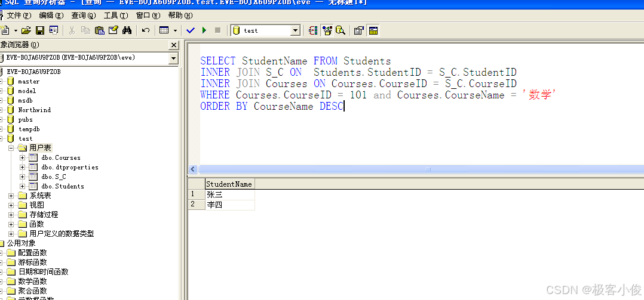This screenshot has width=644, height=300.
Task: Select the 李四 result cell
Action: pyautogui.click(x=229, y=205)
